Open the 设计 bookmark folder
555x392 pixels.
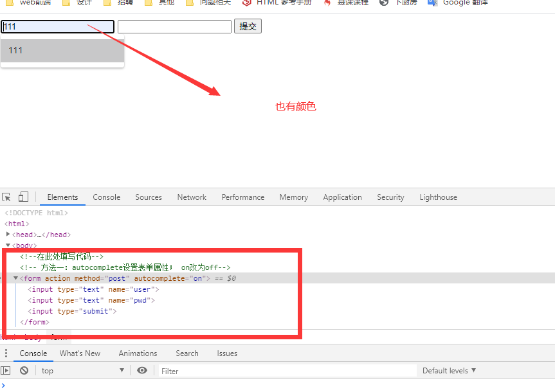pyautogui.click(x=77, y=3)
